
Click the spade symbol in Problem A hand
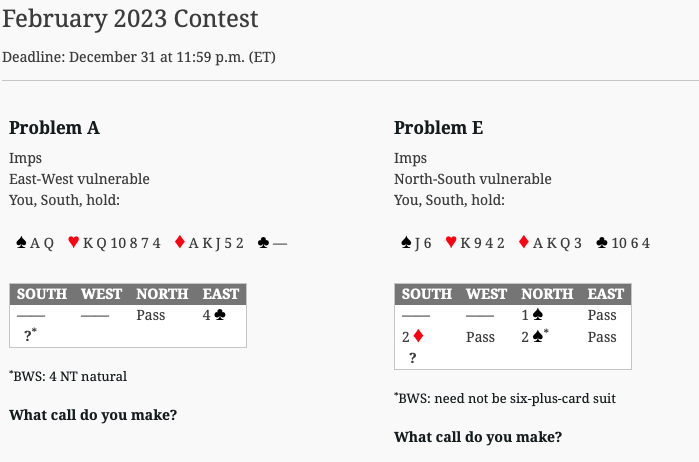[21, 243]
